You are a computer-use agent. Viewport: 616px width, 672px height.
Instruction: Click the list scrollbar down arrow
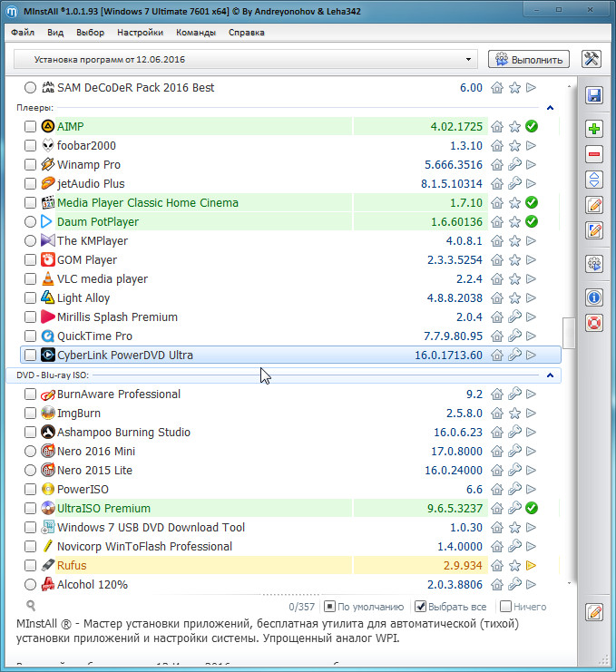coord(569,583)
